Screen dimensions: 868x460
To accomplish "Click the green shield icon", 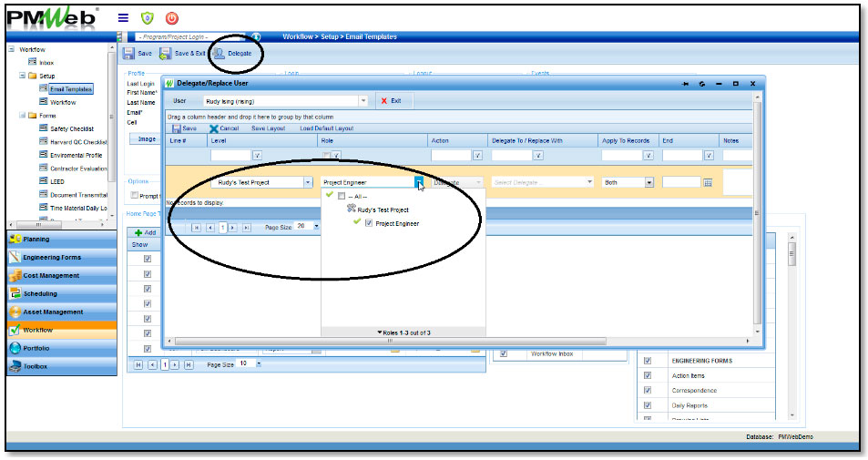I will pyautogui.click(x=148, y=17).
